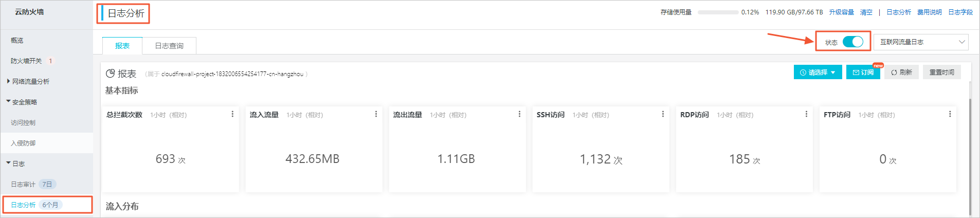Screen dimensions: 980x218
Task: Click the 日志字段 link
Action: pyautogui.click(x=960, y=12)
